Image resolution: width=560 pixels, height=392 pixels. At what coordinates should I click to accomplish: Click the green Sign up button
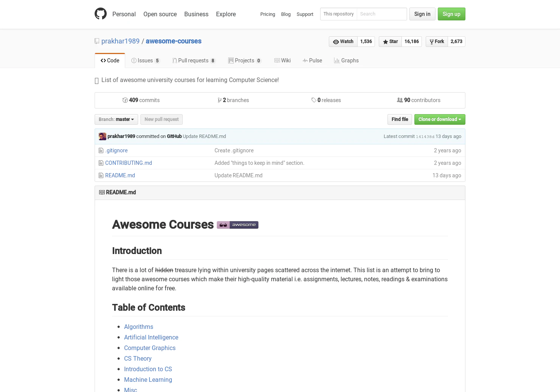pyautogui.click(x=451, y=14)
